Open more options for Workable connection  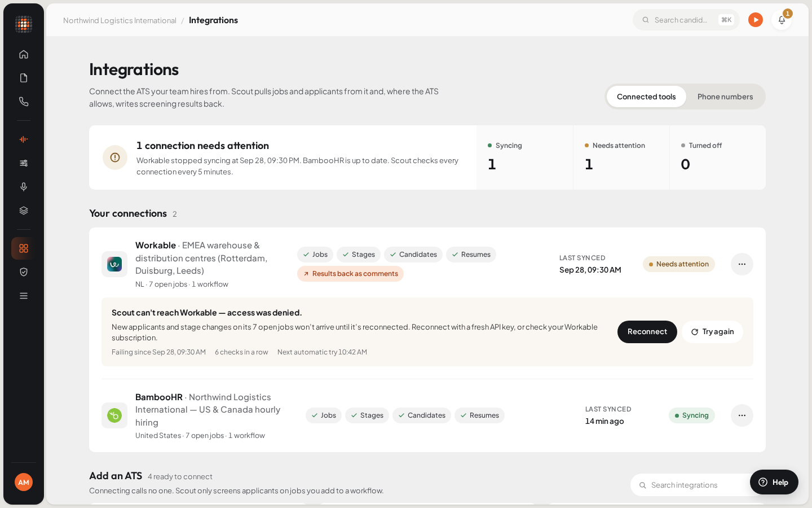coord(742,264)
